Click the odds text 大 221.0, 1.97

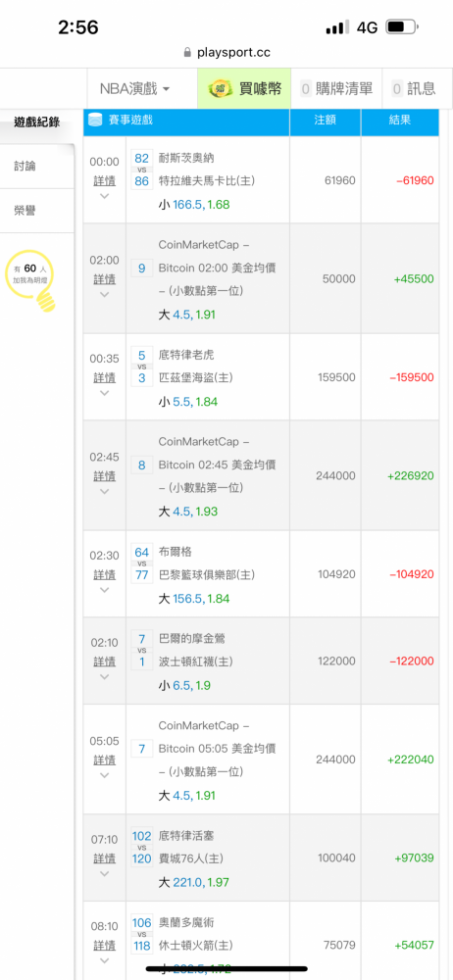194,883
